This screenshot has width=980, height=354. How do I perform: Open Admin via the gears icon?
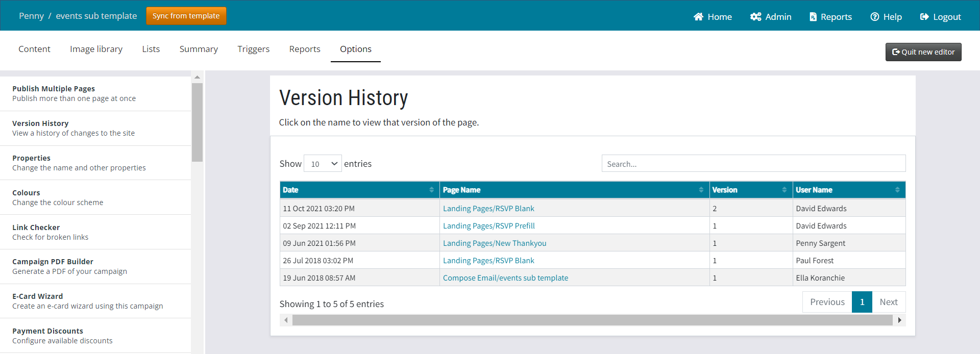point(755,17)
